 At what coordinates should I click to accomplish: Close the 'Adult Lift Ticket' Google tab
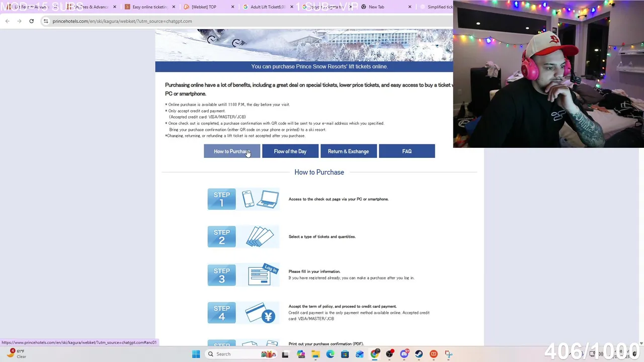292,7
